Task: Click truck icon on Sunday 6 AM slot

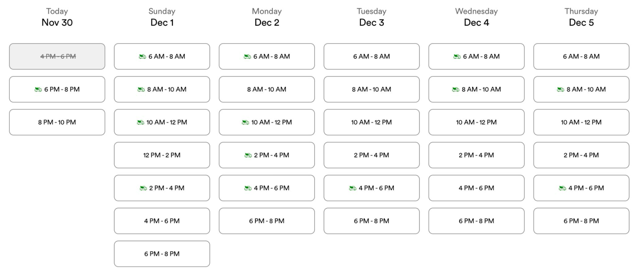Action: pyautogui.click(x=143, y=57)
